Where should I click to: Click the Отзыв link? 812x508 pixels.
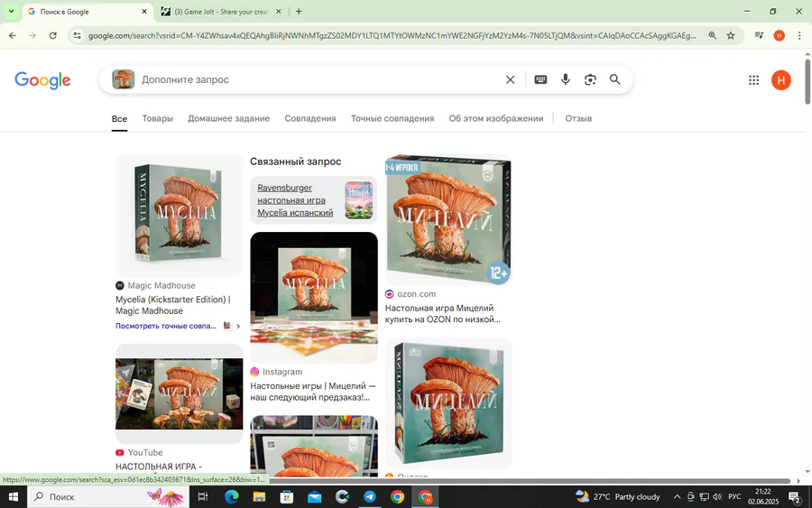pyautogui.click(x=578, y=118)
